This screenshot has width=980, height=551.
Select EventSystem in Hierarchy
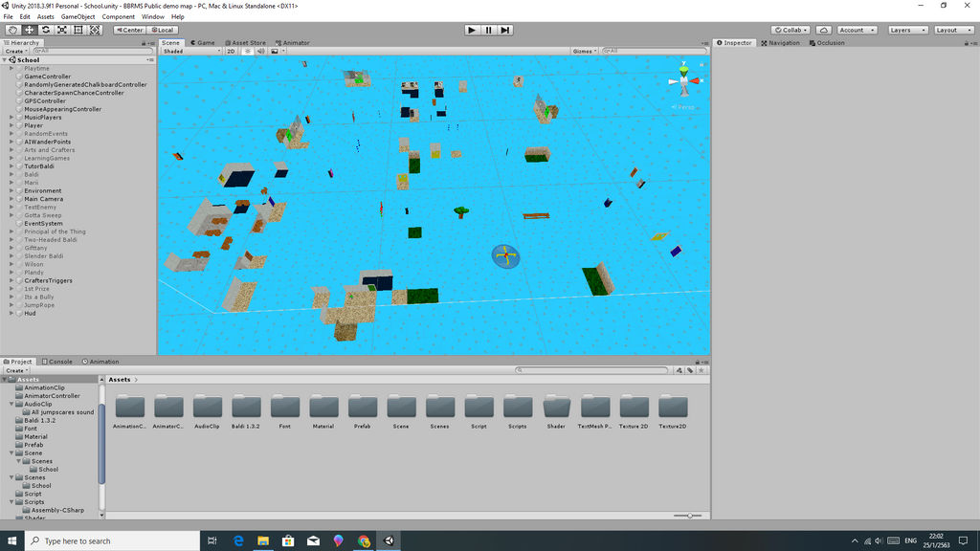[x=43, y=223]
